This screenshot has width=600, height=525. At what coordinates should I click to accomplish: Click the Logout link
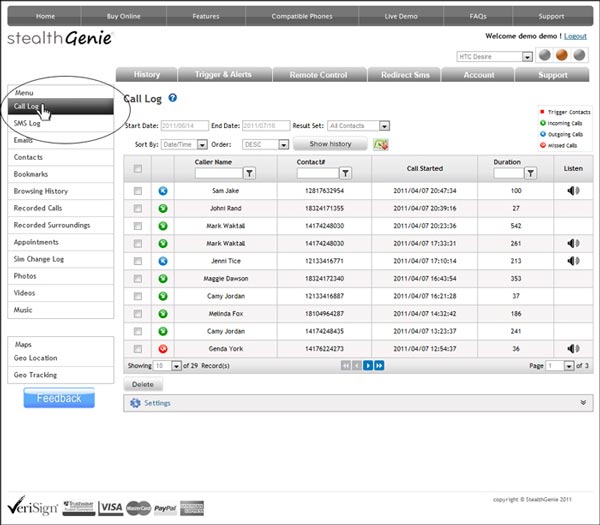click(x=575, y=36)
